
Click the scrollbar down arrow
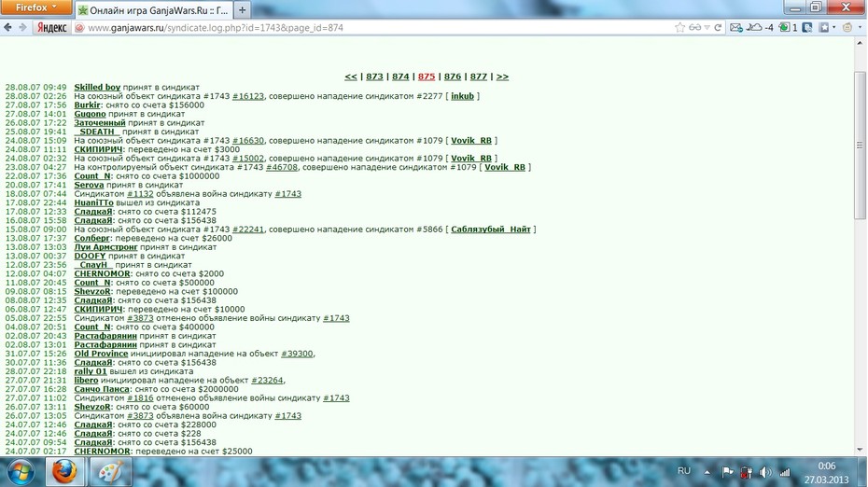click(860, 450)
